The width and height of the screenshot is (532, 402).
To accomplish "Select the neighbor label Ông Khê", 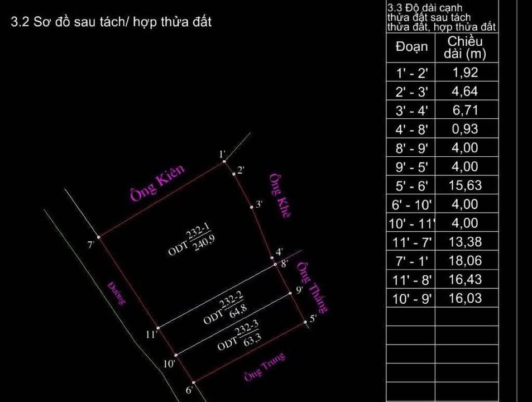I will tap(277, 196).
